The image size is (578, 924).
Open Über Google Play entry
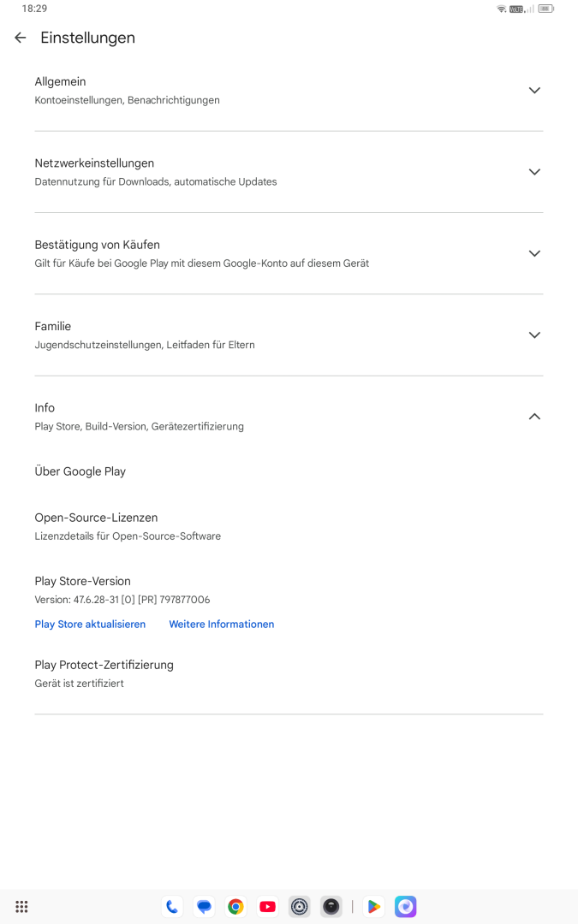click(x=289, y=471)
